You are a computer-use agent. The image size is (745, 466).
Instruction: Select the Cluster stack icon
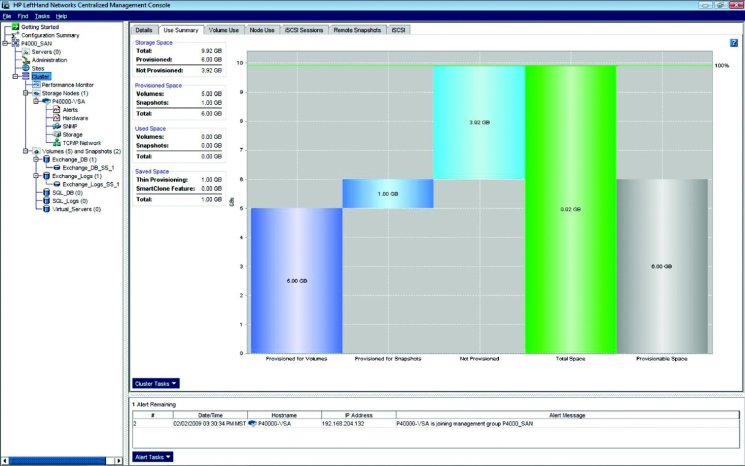click(x=26, y=76)
